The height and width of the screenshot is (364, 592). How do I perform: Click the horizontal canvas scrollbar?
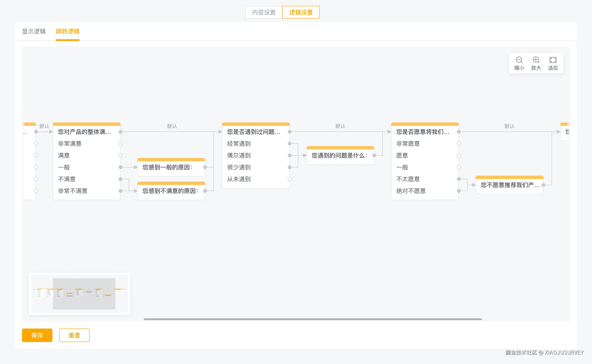click(313, 319)
